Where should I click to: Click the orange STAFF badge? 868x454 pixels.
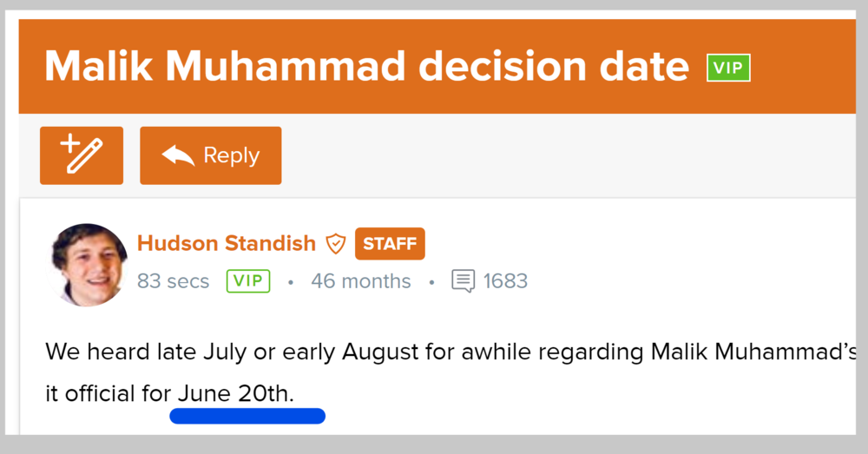[x=390, y=244]
